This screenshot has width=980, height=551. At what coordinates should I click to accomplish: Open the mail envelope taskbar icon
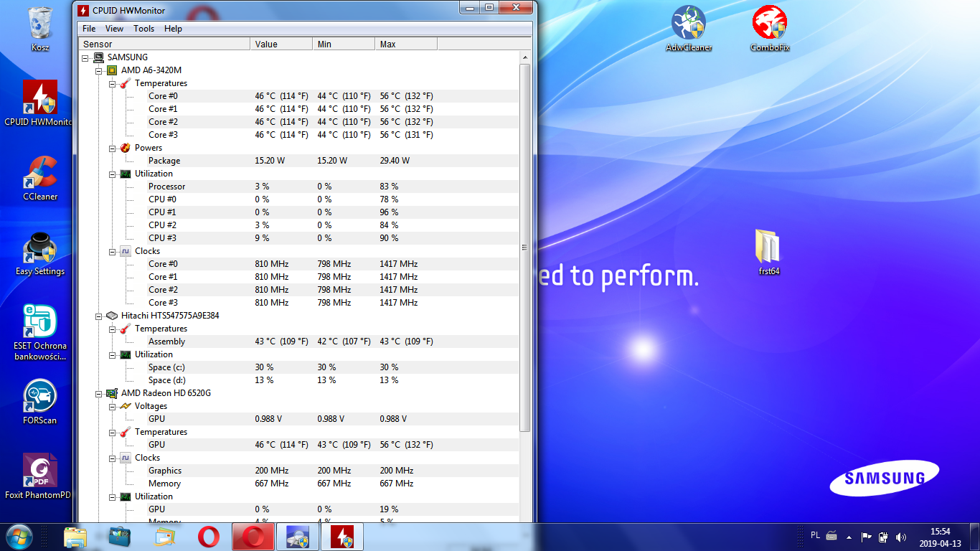click(164, 537)
